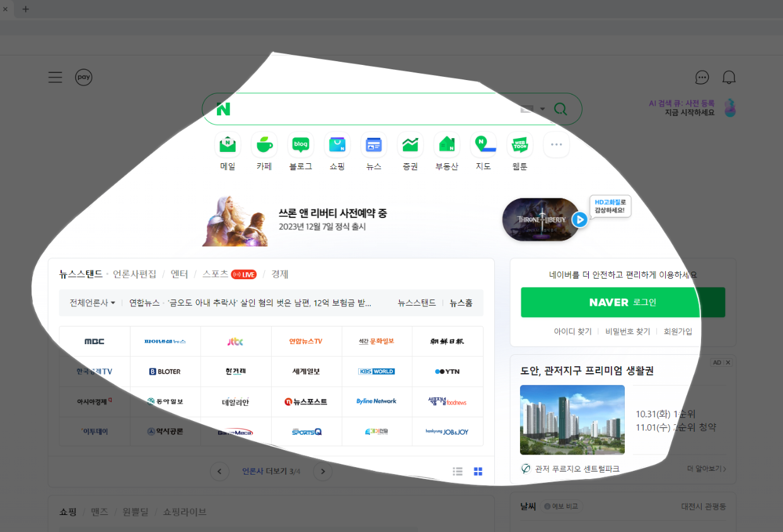Open the 뉴스홈 link
The height and width of the screenshot is (532, 783).
tap(461, 303)
